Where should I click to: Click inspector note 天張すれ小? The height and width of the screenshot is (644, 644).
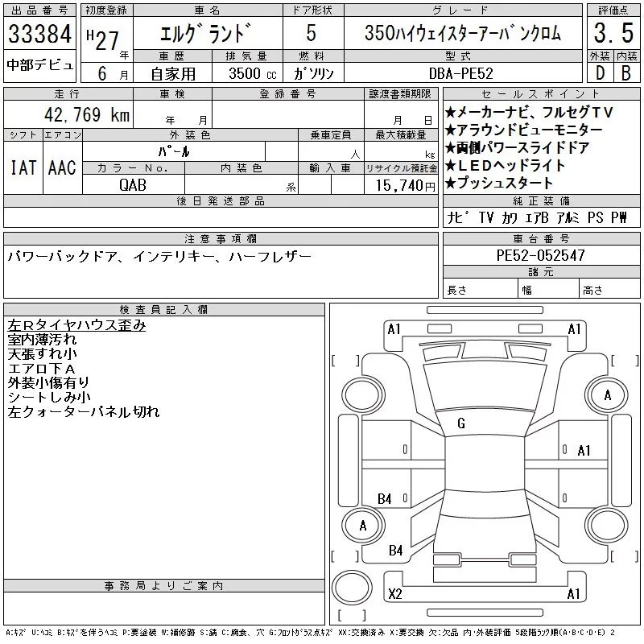[x=42, y=353]
